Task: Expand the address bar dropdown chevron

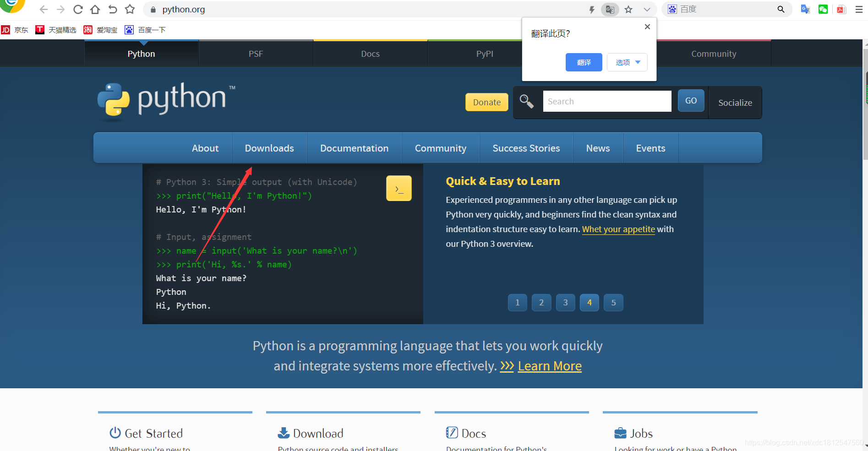Action: click(647, 9)
